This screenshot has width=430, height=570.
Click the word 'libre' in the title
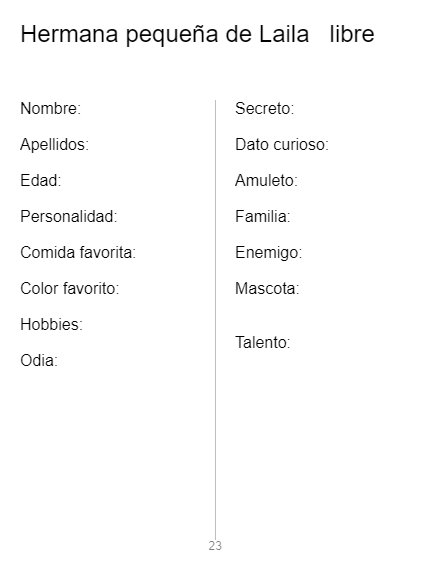[352, 34]
